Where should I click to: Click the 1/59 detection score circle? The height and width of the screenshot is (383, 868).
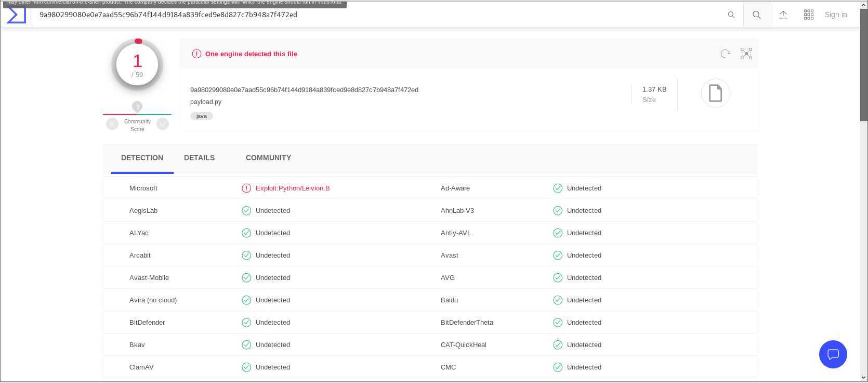tap(137, 65)
